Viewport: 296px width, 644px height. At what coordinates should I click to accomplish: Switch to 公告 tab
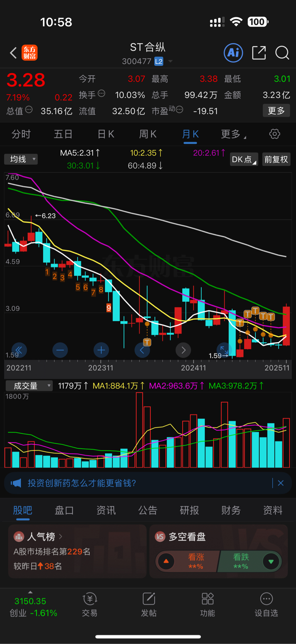click(x=148, y=510)
